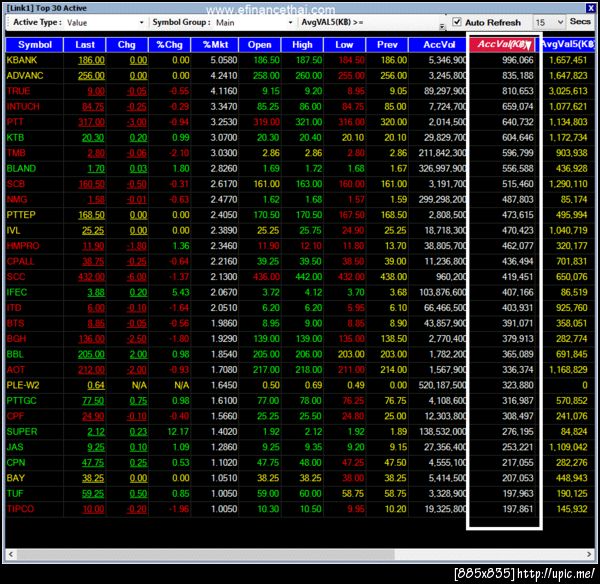
Task: Select the PLE-W2 symbol
Action: 23,385
